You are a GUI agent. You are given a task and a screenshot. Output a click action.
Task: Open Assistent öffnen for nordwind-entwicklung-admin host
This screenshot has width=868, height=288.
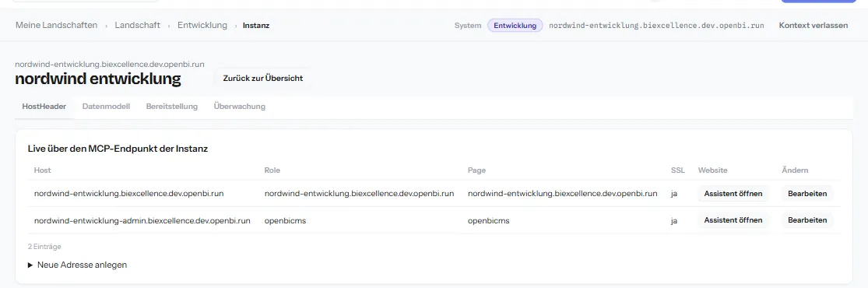pyautogui.click(x=733, y=220)
